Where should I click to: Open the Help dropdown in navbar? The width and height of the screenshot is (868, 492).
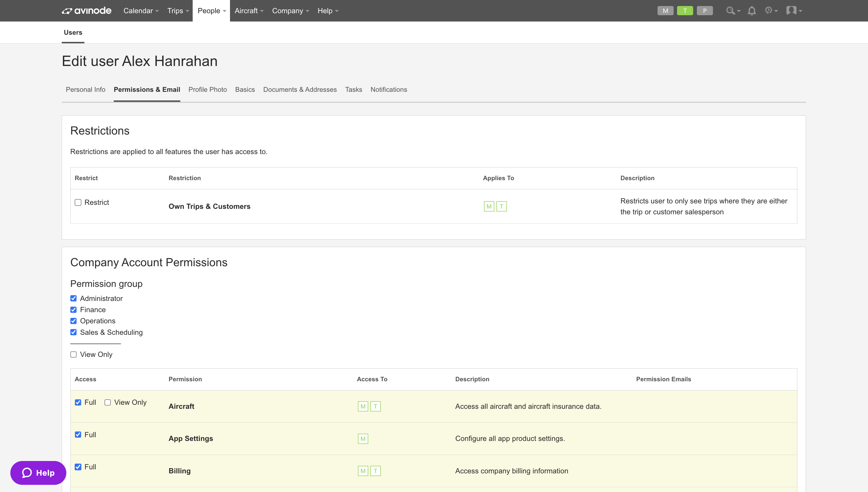tap(328, 11)
